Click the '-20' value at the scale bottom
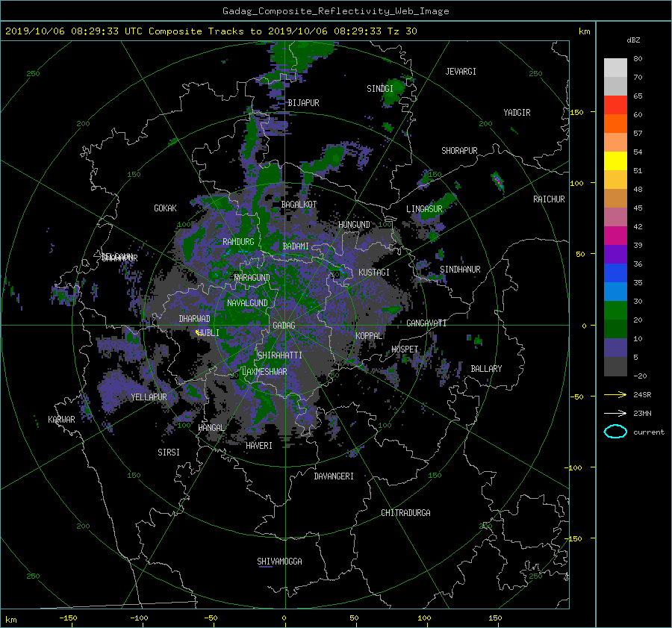The height and width of the screenshot is (628, 672). point(640,376)
